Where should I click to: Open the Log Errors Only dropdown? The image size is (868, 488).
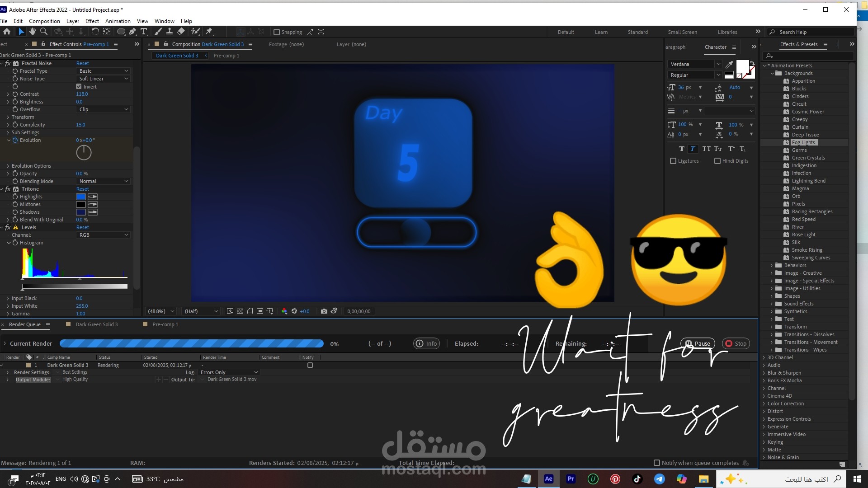coord(229,372)
